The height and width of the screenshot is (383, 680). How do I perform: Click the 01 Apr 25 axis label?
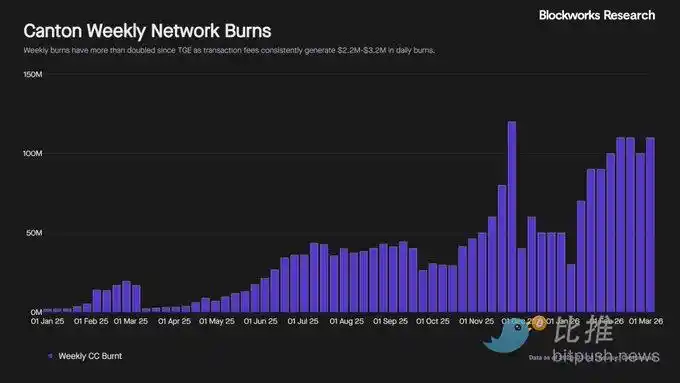coord(174,321)
